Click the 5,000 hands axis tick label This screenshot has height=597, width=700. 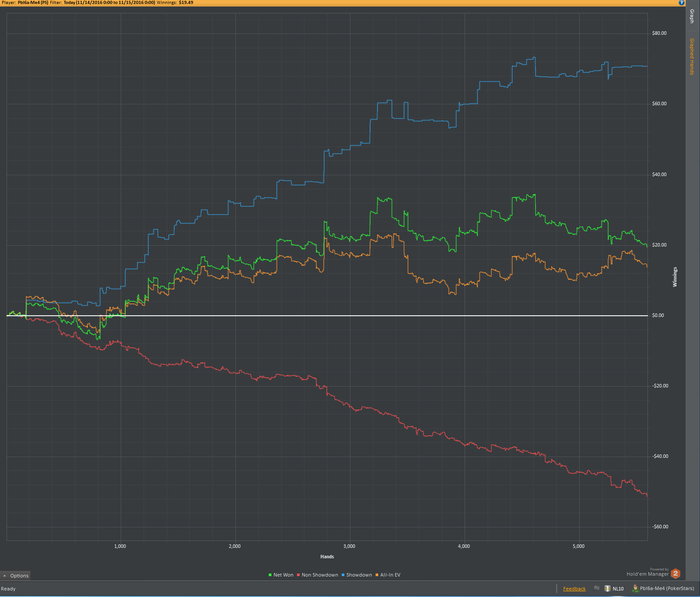pyautogui.click(x=579, y=546)
